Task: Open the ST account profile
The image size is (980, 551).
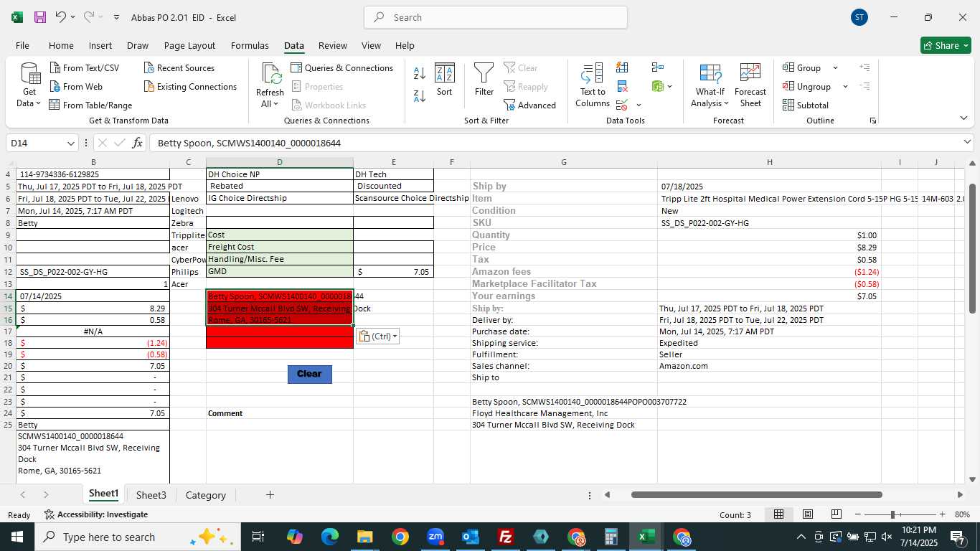Action: coord(859,17)
